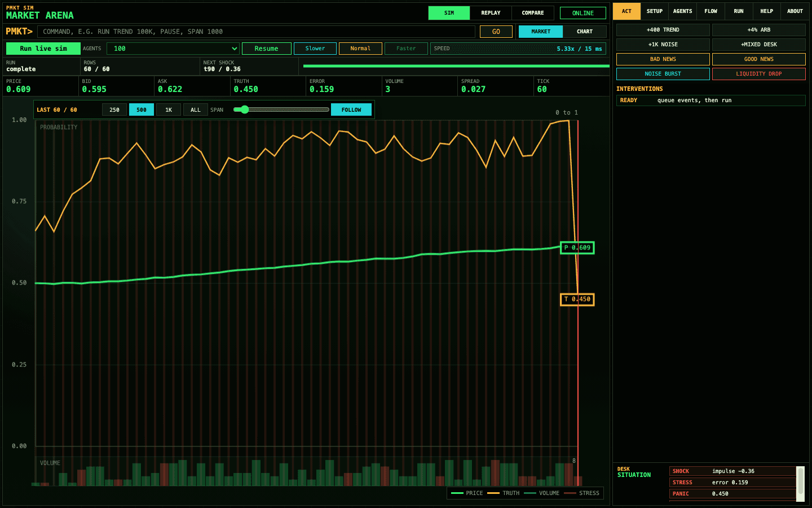
Task: Click the ROWS 60 / 60 readout
Action: point(140,66)
